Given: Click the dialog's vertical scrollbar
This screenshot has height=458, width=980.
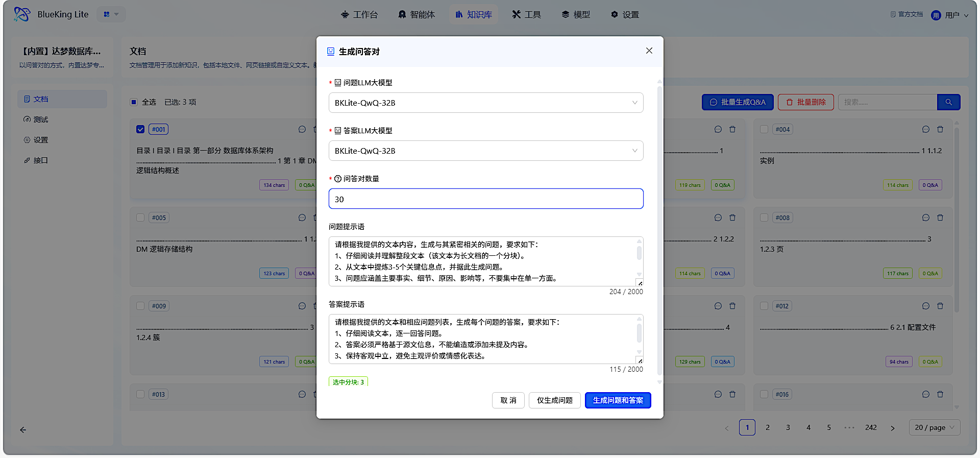Looking at the screenshot, I should click(x=659, y=230).
